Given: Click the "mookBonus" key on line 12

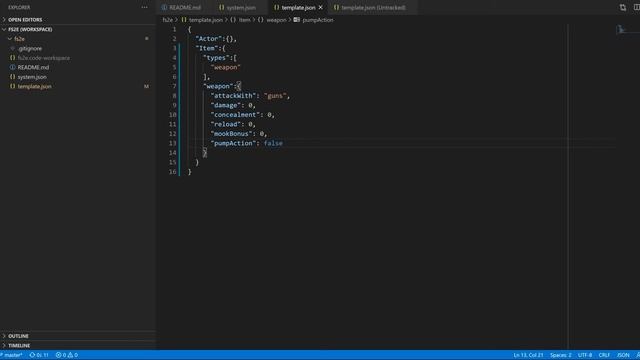Looking at the screenshot, I should [x=231, y=134].
